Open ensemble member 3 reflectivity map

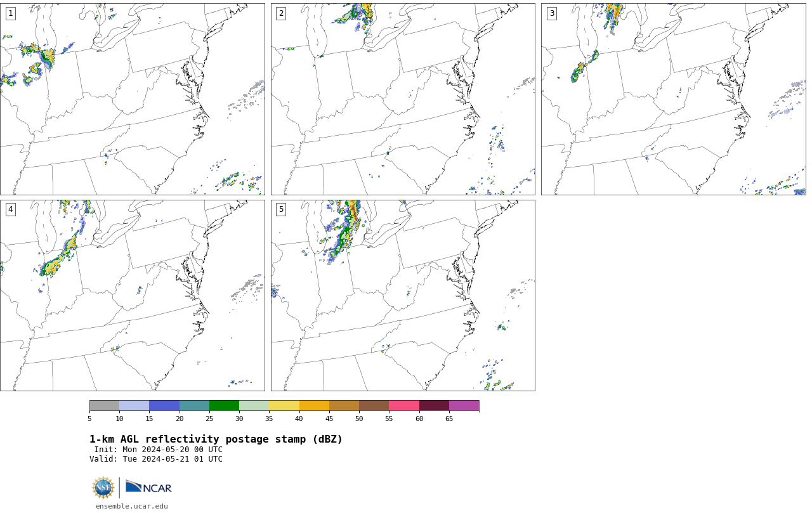point(674,99)
